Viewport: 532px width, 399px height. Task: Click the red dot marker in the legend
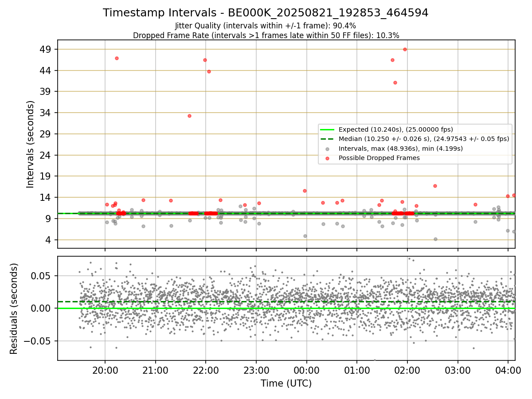[327, 158]
